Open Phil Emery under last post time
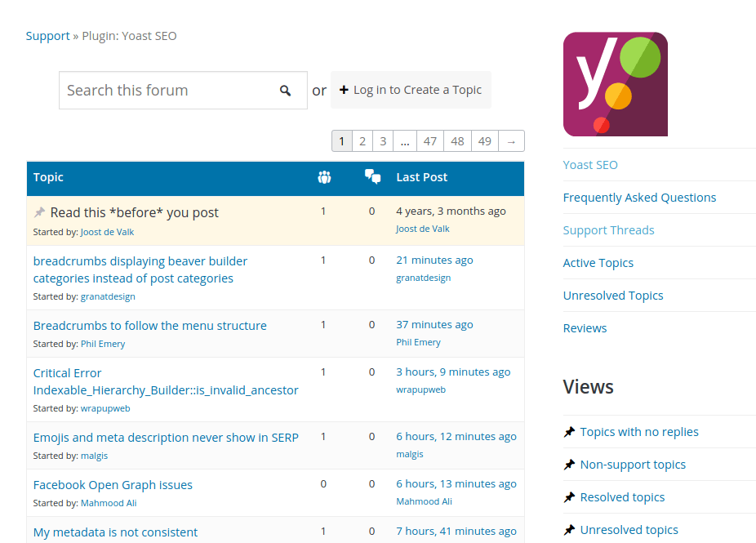This screenshot has height=543, width=756. pos(419,342)
